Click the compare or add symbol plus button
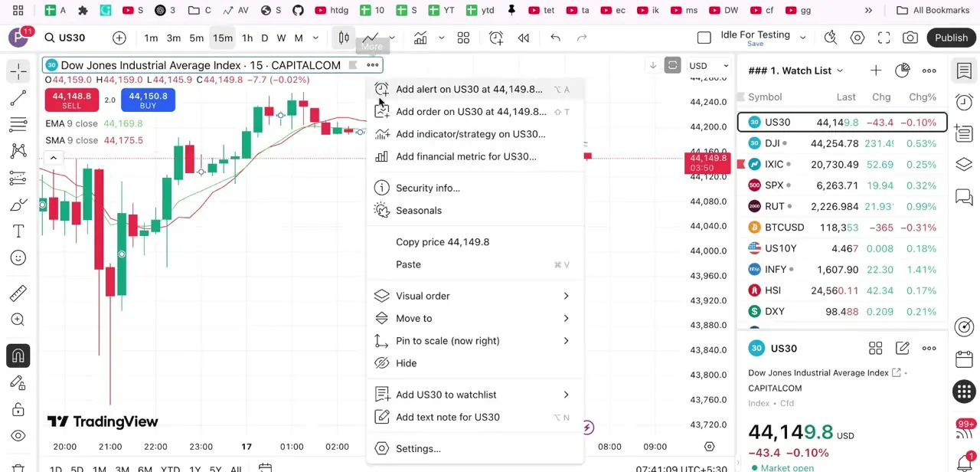 [119, 38]
